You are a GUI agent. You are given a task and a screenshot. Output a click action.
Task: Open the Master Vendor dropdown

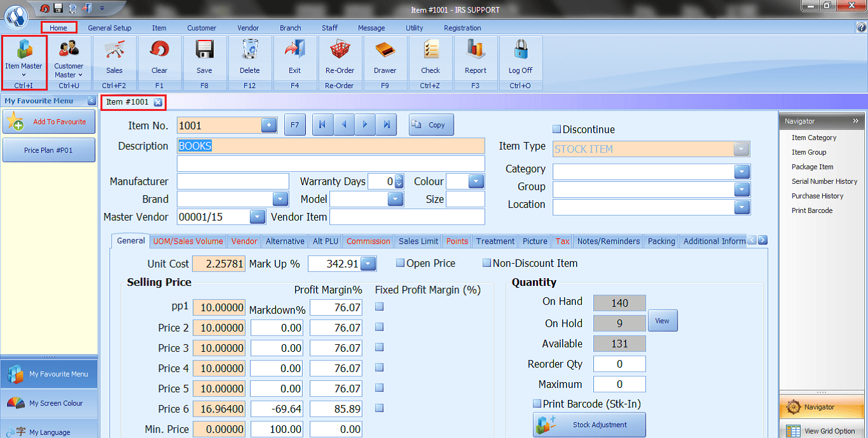(x=258, y=217)
